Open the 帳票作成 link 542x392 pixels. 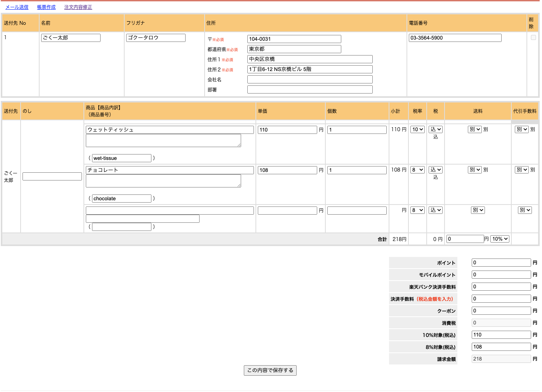46,7
